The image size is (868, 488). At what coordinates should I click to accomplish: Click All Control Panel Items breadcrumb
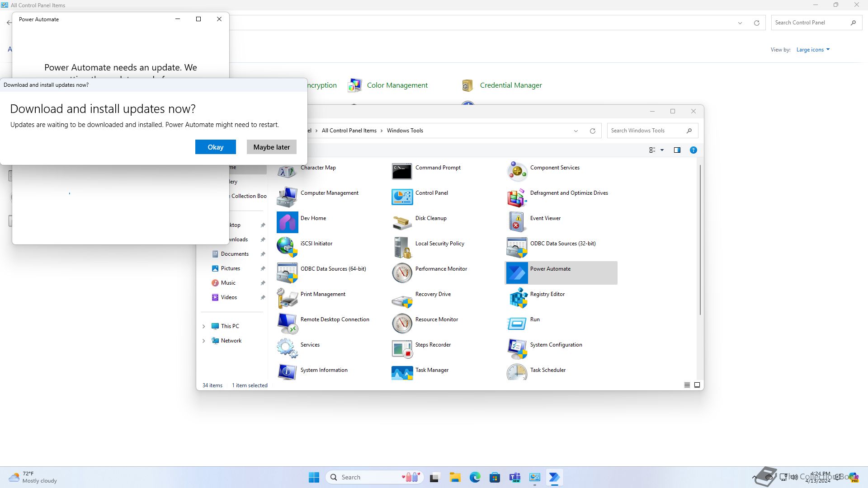coord(349,131)
